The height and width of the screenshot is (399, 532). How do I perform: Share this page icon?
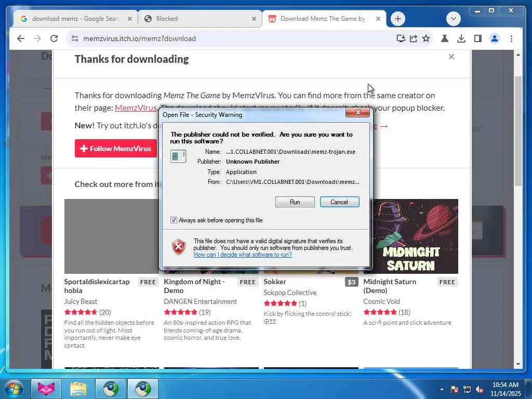[413, 38]
